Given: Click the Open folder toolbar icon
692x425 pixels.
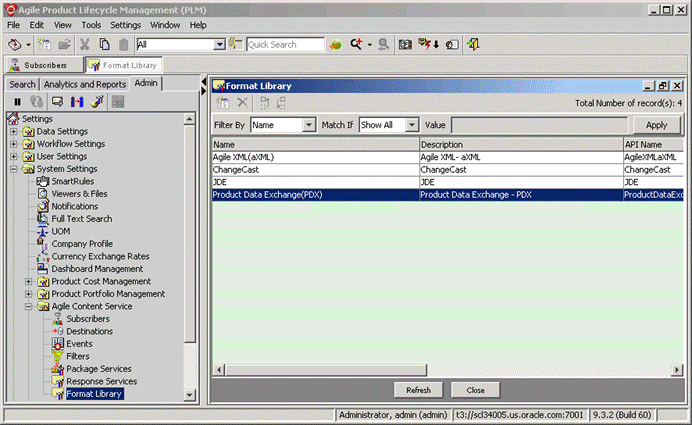Looking at the screenshot, I should click(x=64, y=44).
